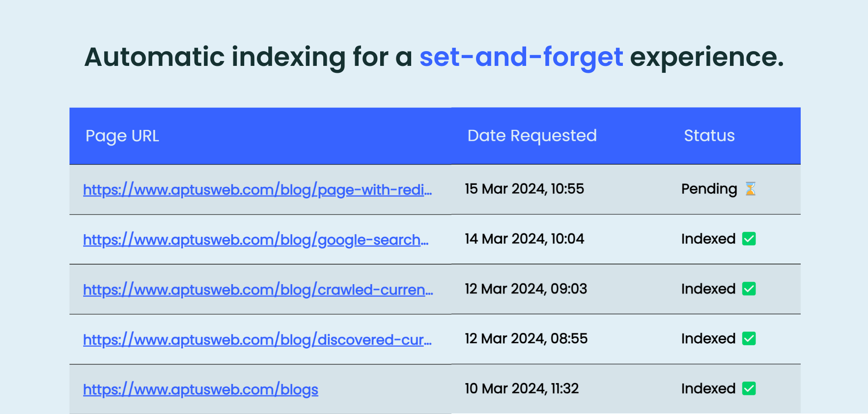Click the blue set-and-forget heading text
The image size is (868, 414).
coord(521,57)
